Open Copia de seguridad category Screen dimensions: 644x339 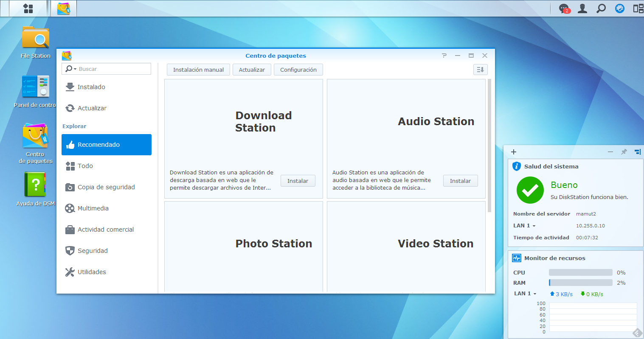[x=107, y=187]
